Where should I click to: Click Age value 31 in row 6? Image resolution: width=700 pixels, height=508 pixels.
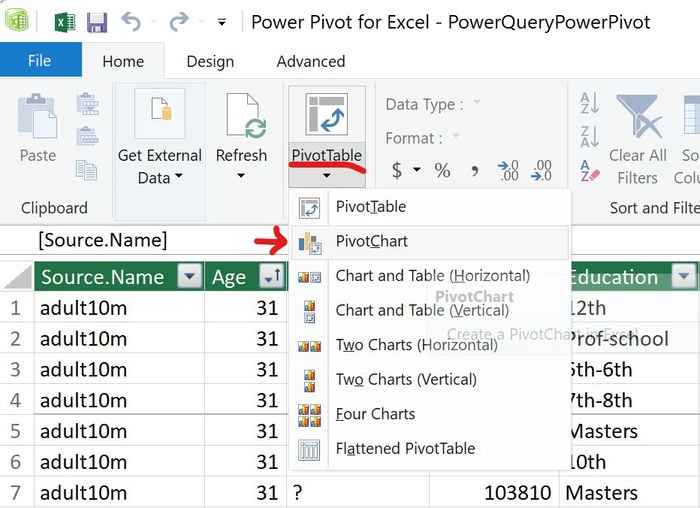pyautogui.click(x=246, y=462)
